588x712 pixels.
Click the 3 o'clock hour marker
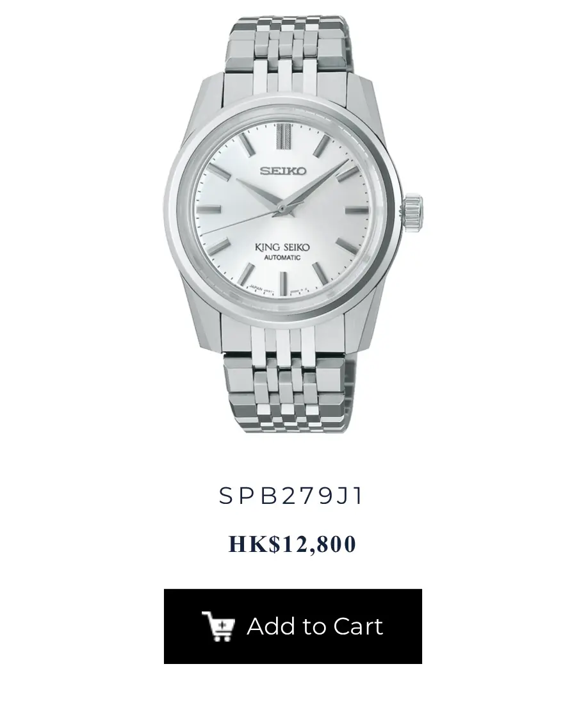pos(357,209)
